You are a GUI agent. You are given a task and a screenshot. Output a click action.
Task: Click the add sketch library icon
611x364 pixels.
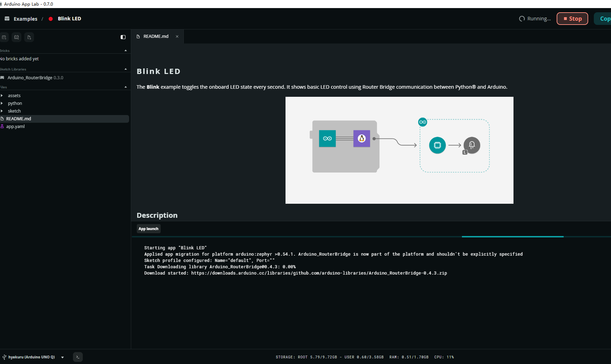[x=16, y=37]
